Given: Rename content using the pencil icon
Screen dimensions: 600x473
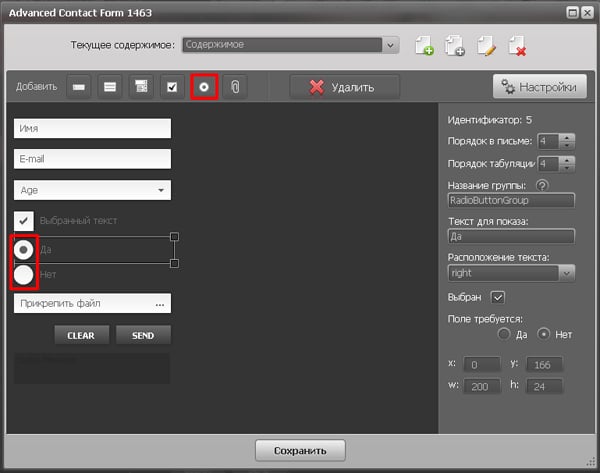Looking at the screenshot, I should coord(486,45).
